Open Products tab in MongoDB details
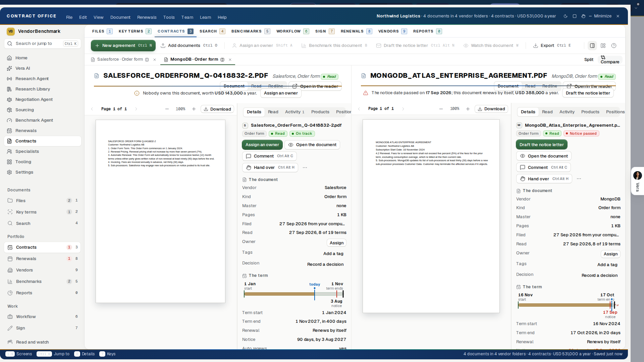 tap(590, 112)
